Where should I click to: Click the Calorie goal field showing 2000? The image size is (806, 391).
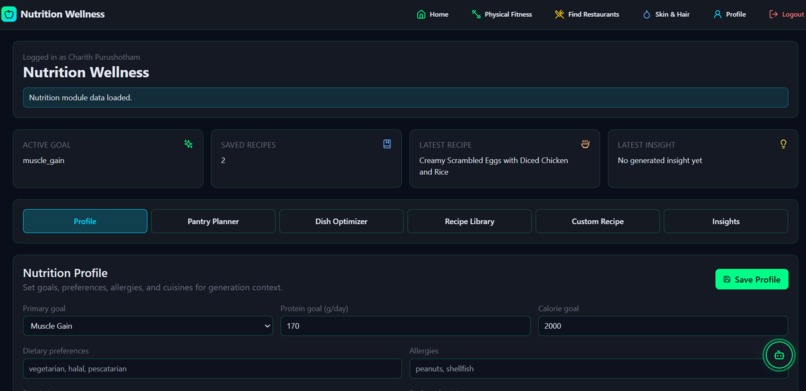pos(663,326)
